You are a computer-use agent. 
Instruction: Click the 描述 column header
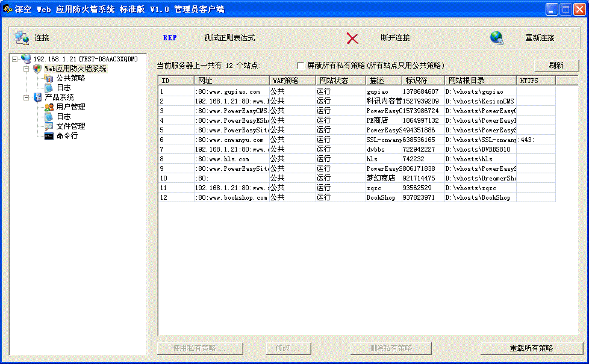(384, 81)
